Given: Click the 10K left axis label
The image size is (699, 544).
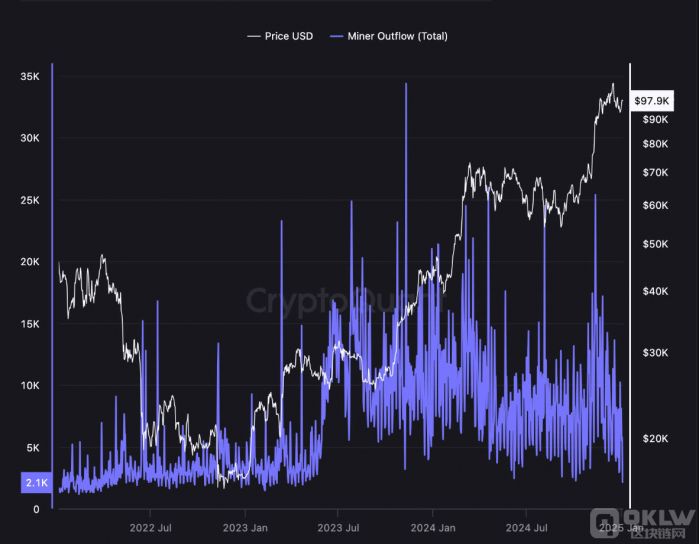Looking at the screenshot, I should [x=30, y=385].
